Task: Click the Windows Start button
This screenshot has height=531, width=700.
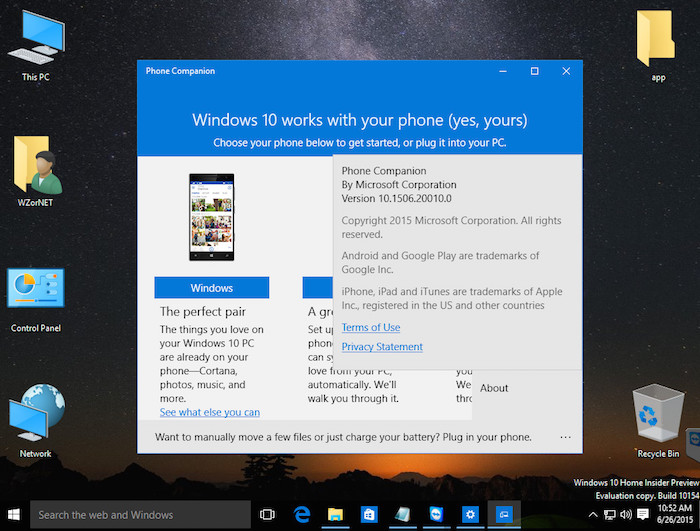Action: click(14, 515)
